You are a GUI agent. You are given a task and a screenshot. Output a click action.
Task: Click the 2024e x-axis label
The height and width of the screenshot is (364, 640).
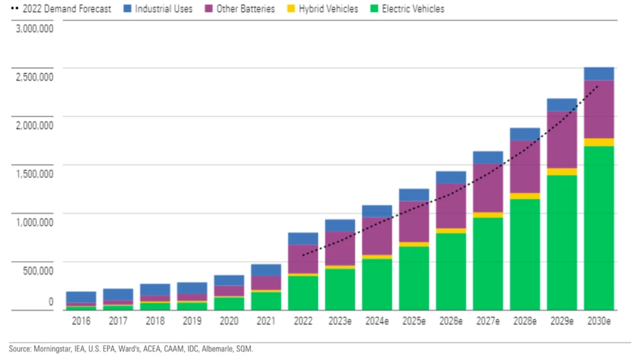377,321
